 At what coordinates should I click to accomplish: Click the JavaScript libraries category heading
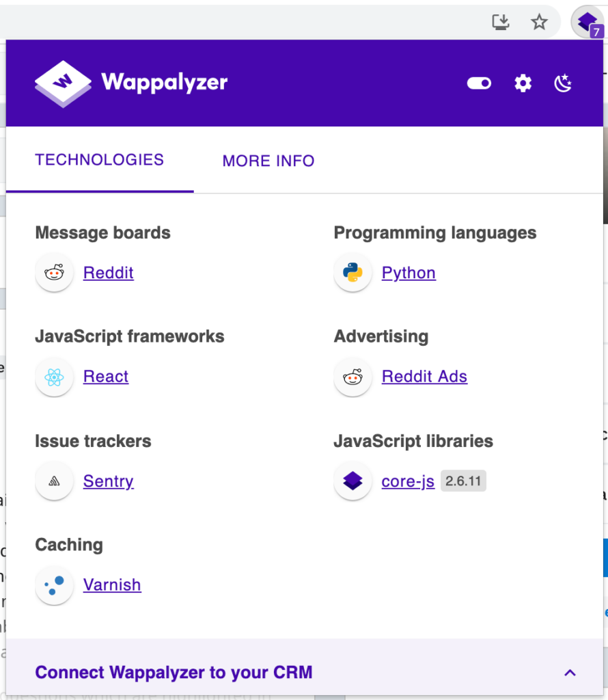point(413,441)
